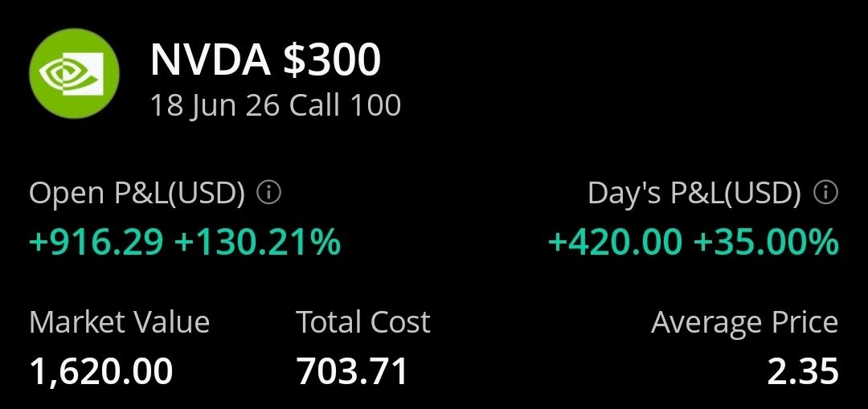Open info icon beside Day's P&L(USD)
Viewport: 868px width, 409px height.
point(825,194)
